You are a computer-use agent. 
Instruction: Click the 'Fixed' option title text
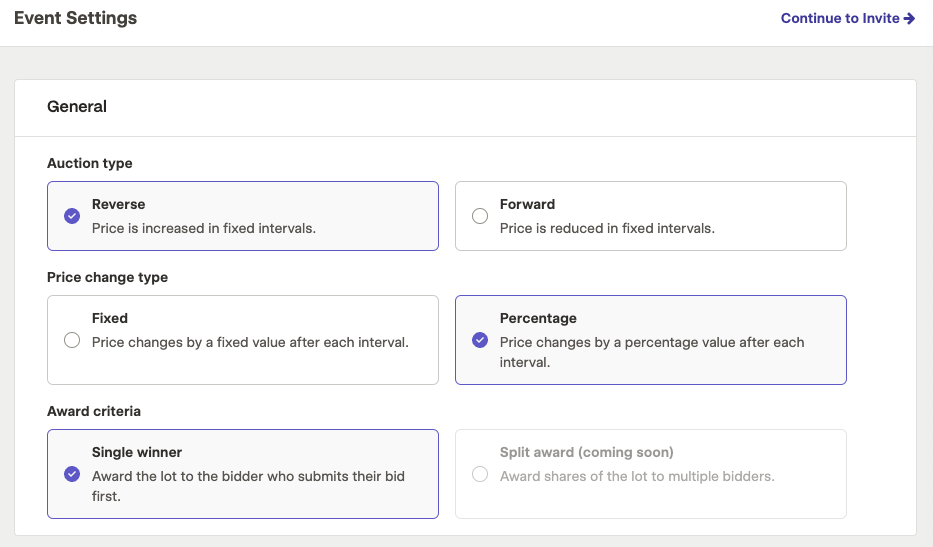coord(109,318)
